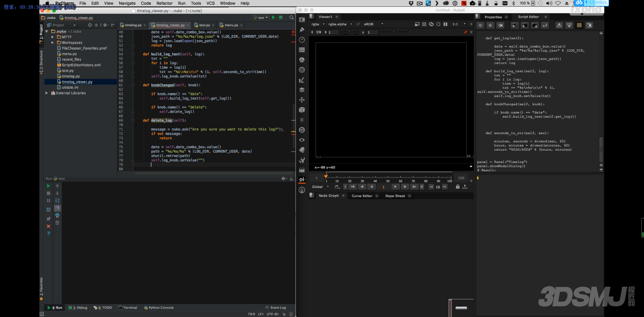
Task: Open Nuke Views toolbar eye icon
Action: coord(302,140)
